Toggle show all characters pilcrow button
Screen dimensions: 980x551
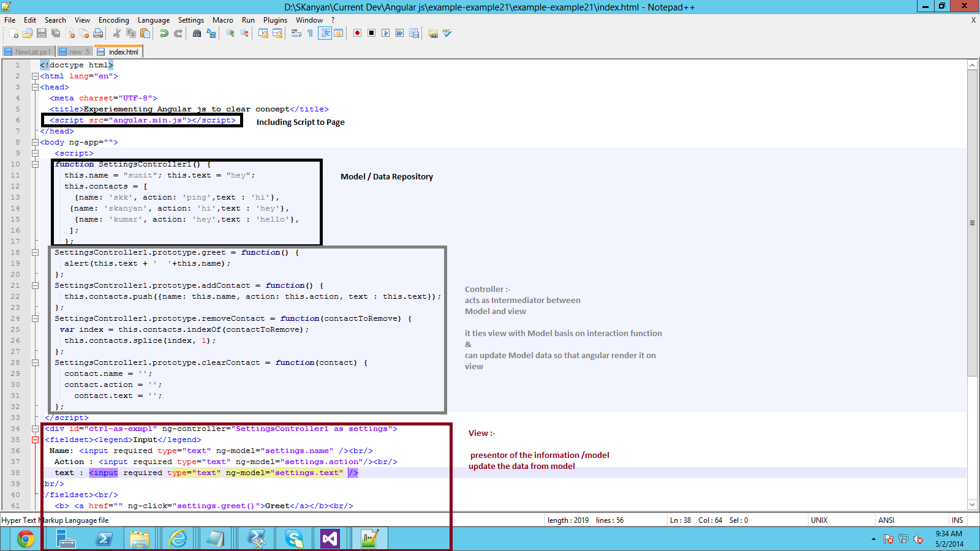tap(311, 34)
